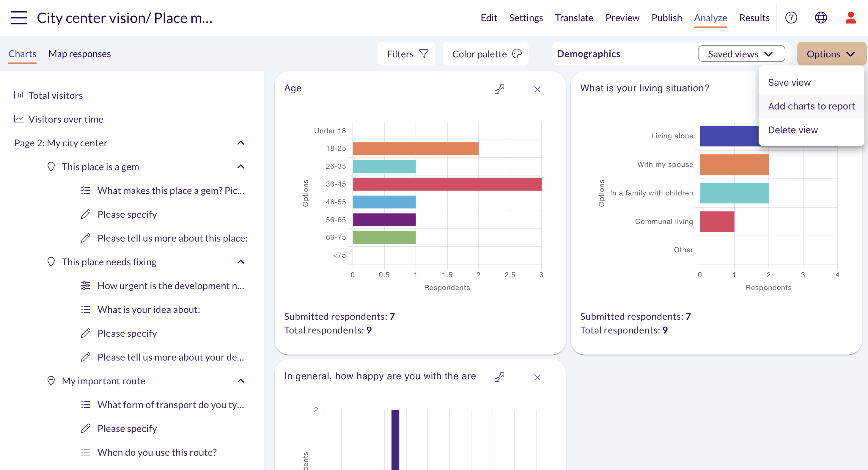This screenshot has width=868, height=470.
Task: Click the Total visitors bar chart icon
Action: [18, 95]
